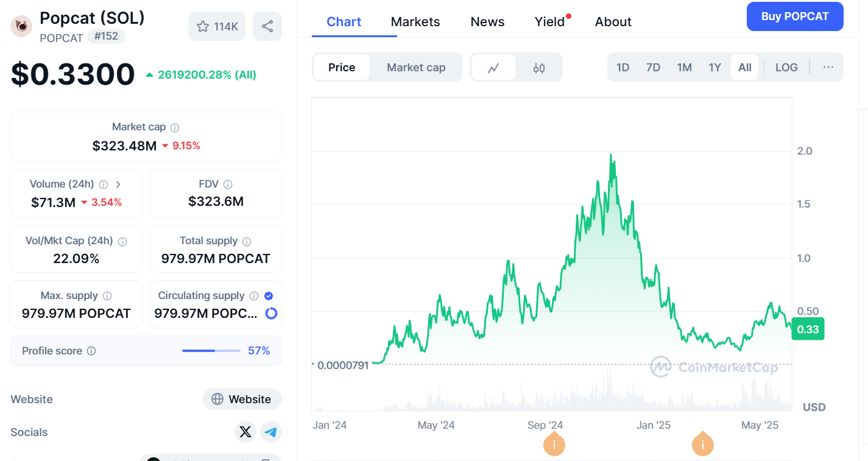The height and width of the screenshot is (461, 868).
Task: Click the #152 rank badge
Action: 107,37
